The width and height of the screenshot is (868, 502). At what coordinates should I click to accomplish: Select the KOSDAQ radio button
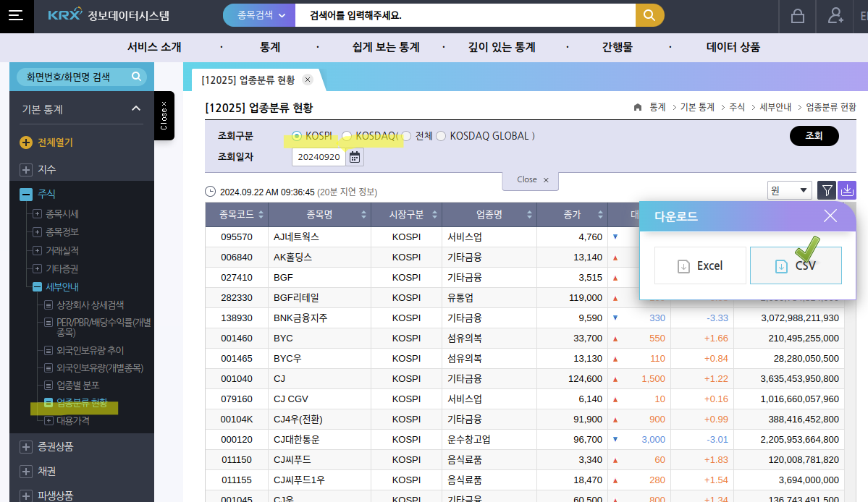click(x=347, y=136)
